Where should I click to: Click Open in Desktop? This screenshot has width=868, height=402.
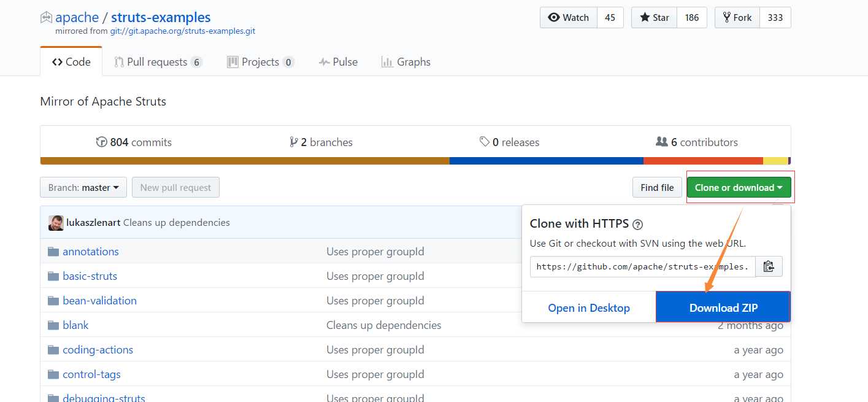[589, 307]
